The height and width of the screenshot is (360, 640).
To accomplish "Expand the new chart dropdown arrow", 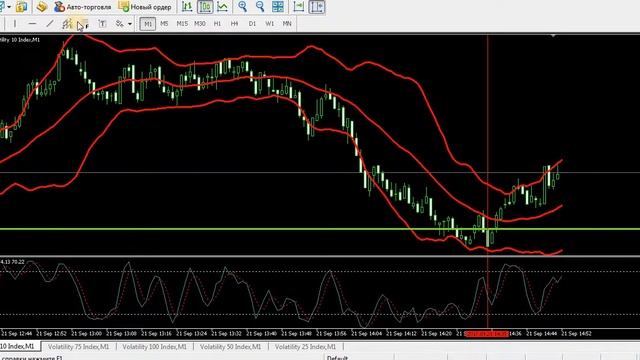I will point(9,7).
